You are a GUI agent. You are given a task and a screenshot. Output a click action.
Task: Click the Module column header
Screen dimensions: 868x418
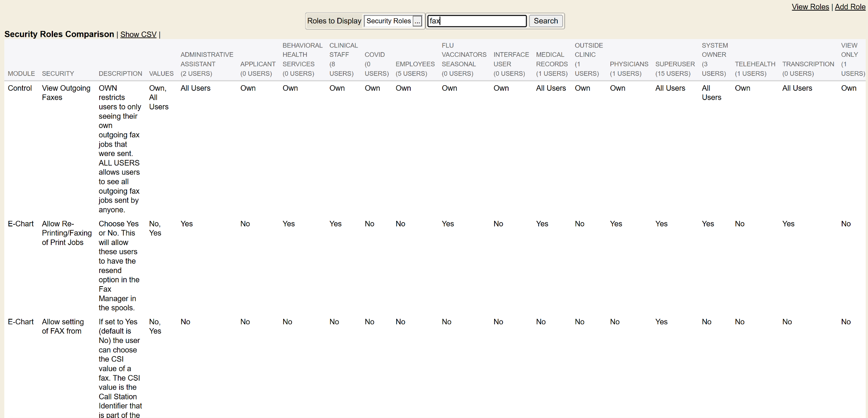point(21,74)
